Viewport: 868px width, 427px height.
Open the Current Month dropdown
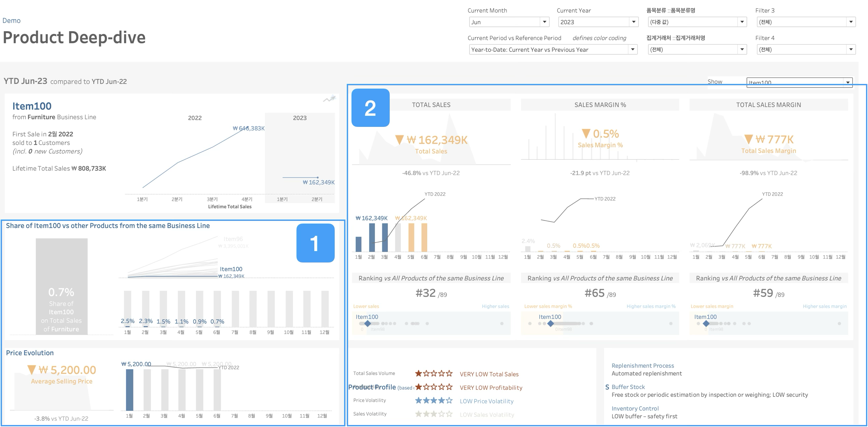pyautogui.click(x=544, y=22)
